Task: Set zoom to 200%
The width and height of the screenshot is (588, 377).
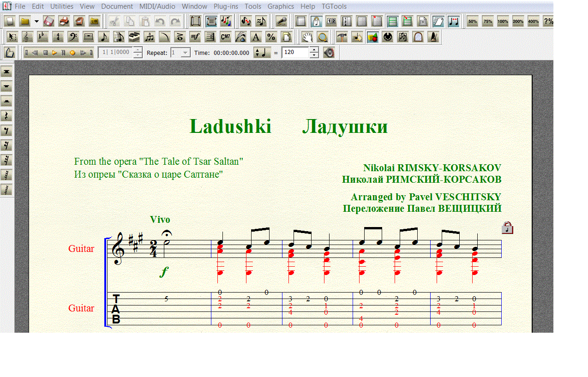Action: pos(518,21)
